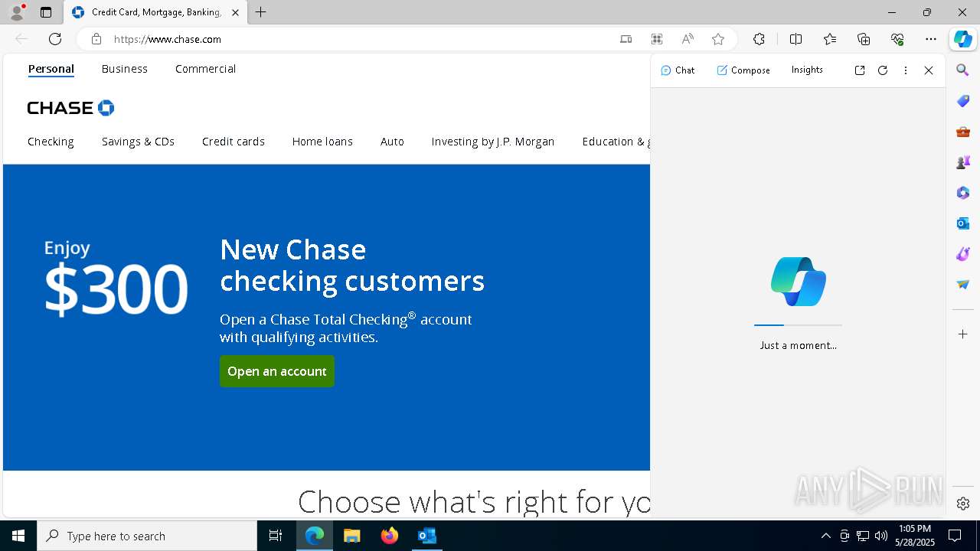Screen dimensions: 980x551
Task: Open sidebar Shopping tag icon
Action: pos(963,101)
